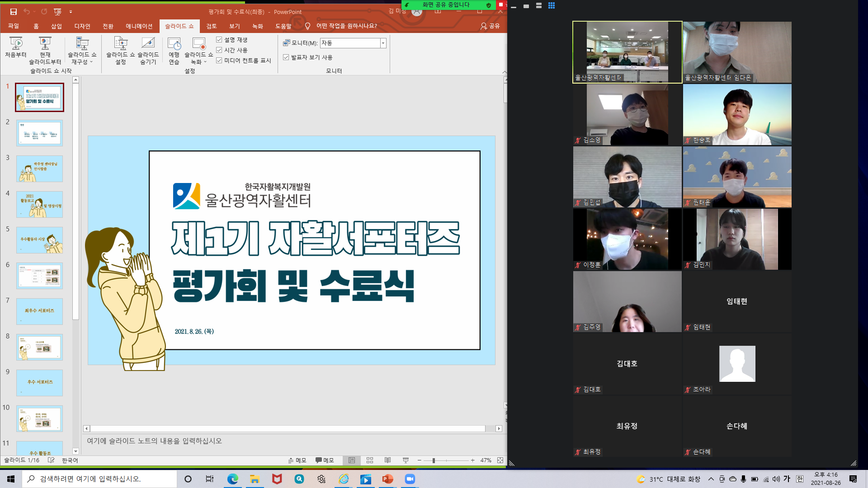Switch to 애니메이션 ribbon tab
The width and height of the screenshot is (868, 488).
[139, 26]
